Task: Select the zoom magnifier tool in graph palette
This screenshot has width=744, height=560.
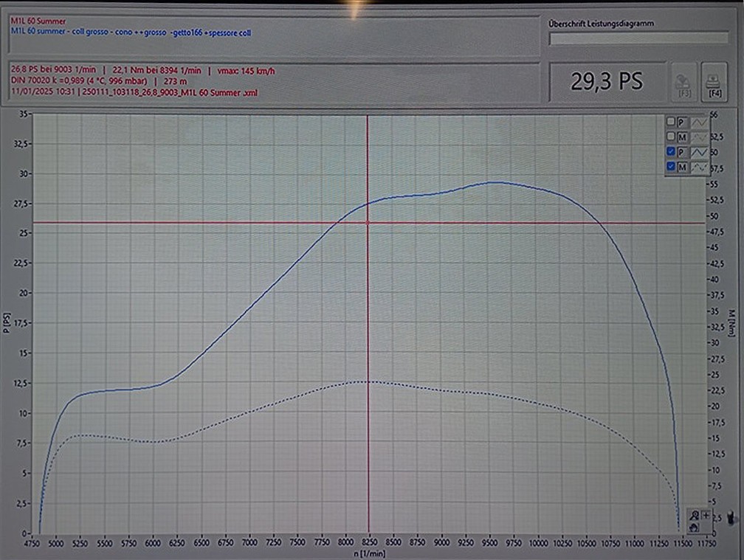Action: tap(696, 515)
